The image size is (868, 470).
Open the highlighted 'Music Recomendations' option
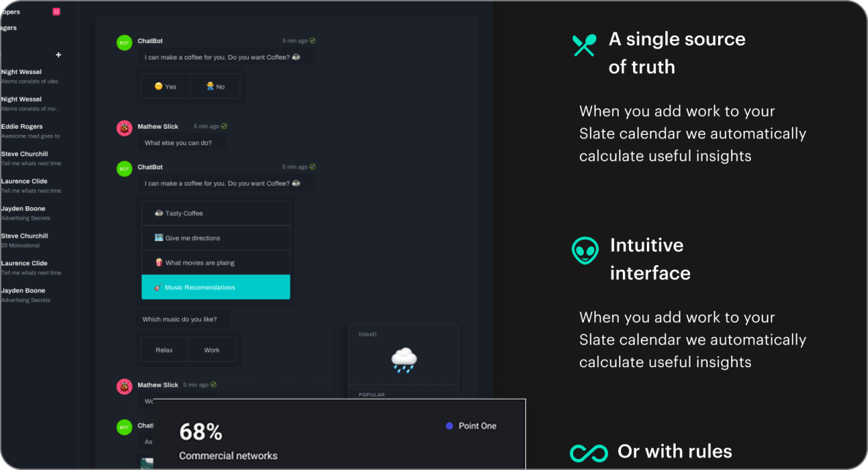click(x=216, y=287)
